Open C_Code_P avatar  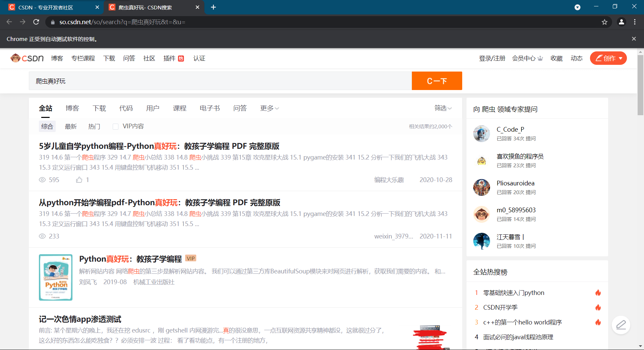click(482, 134)
